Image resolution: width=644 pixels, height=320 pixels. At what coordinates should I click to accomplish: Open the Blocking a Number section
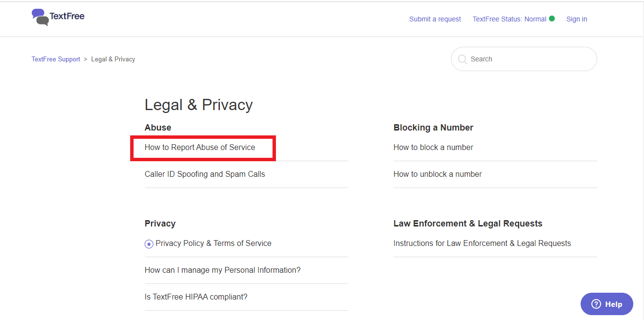click(433, 128)
